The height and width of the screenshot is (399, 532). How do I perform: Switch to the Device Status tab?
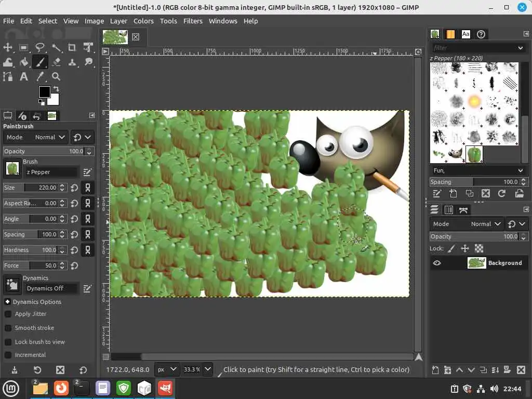pyautogui.click(x=22, y=116)
